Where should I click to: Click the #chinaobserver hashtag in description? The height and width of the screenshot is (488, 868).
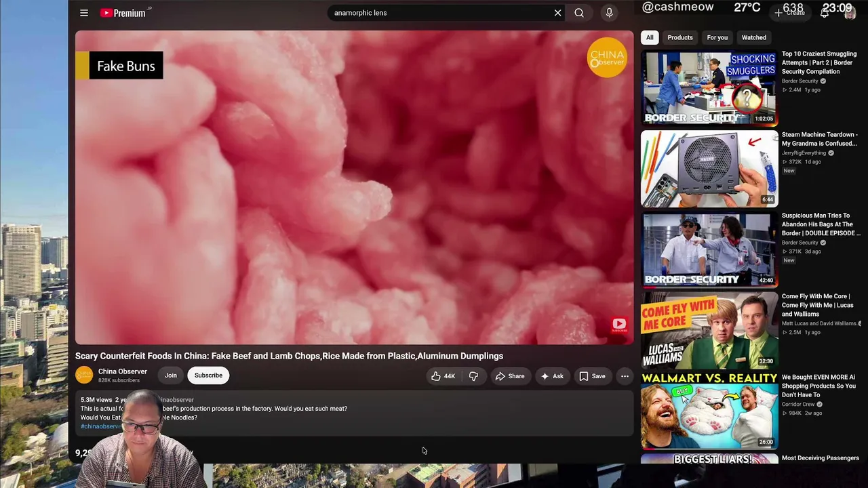[101, 426]
